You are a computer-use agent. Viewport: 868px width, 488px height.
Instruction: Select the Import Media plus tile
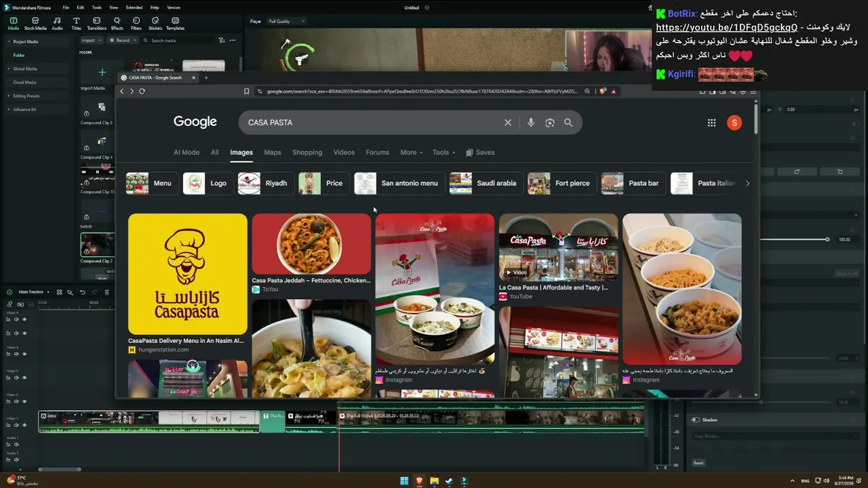(102, 73)
